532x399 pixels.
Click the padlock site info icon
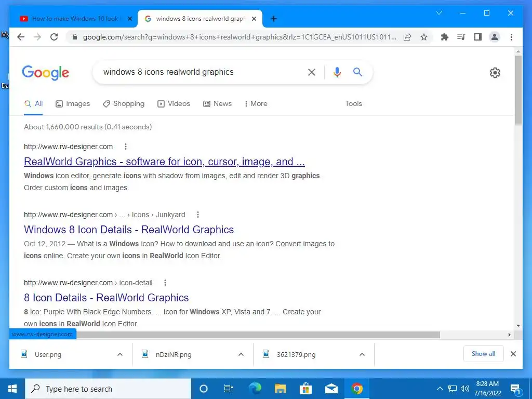click(75, 37)
